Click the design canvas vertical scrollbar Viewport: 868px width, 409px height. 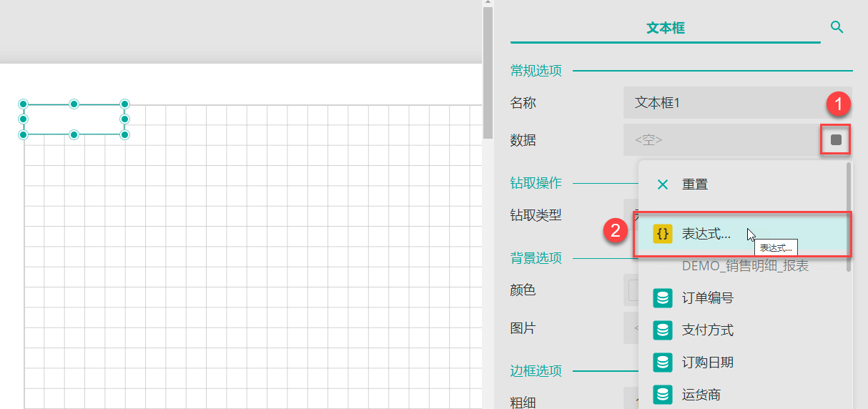[x=488, y=72]
